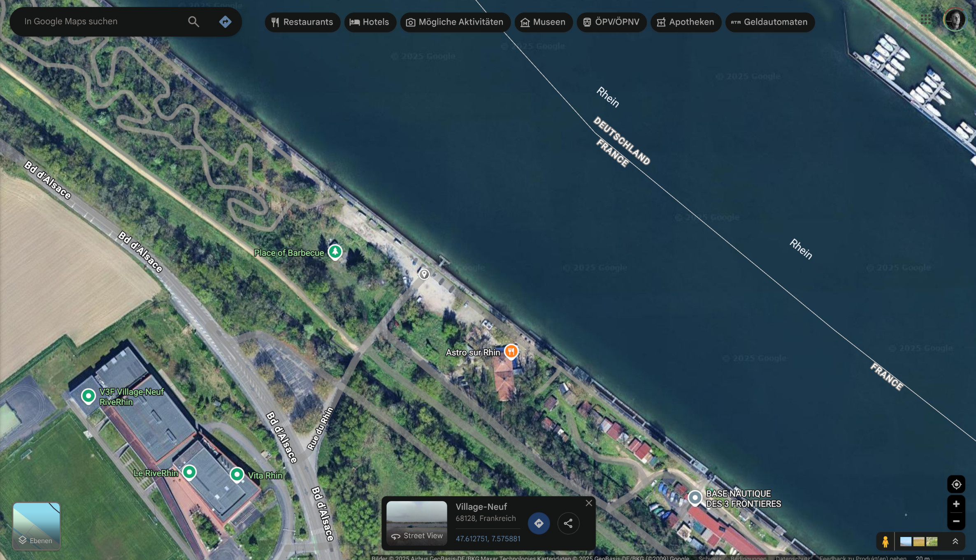Viewport: 976px width, 560px height.
Task: Click the DEUTSCHLAND border label
Action: 621,141
